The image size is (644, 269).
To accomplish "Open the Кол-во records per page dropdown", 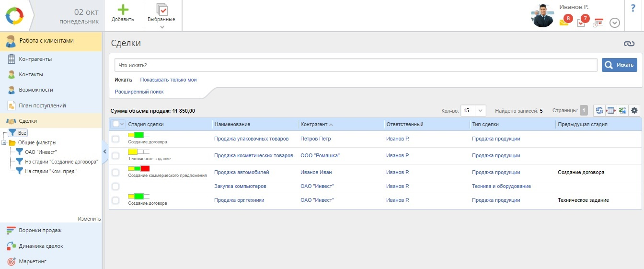I will (x=481, y=111).
